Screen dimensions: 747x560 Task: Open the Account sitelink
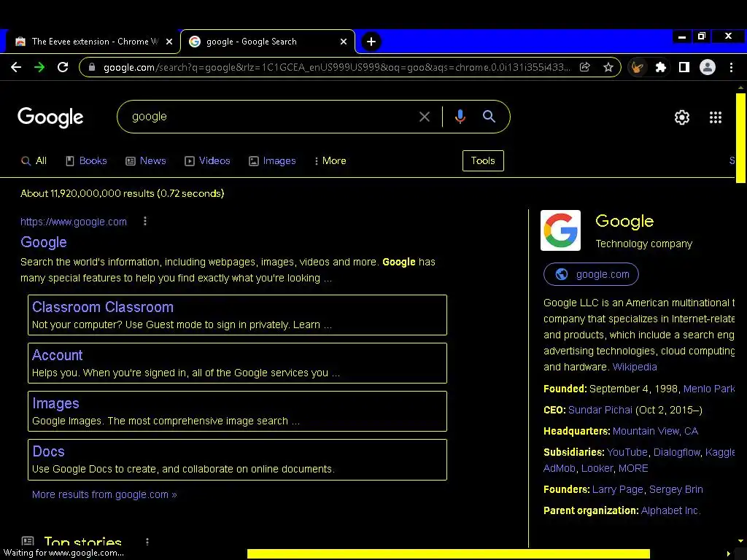click(57, 355)
